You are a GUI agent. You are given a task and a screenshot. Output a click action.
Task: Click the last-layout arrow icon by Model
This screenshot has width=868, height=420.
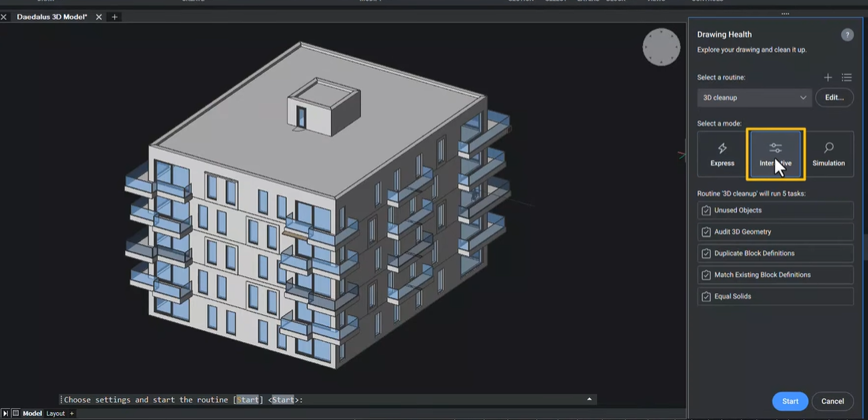click(6, 414)
